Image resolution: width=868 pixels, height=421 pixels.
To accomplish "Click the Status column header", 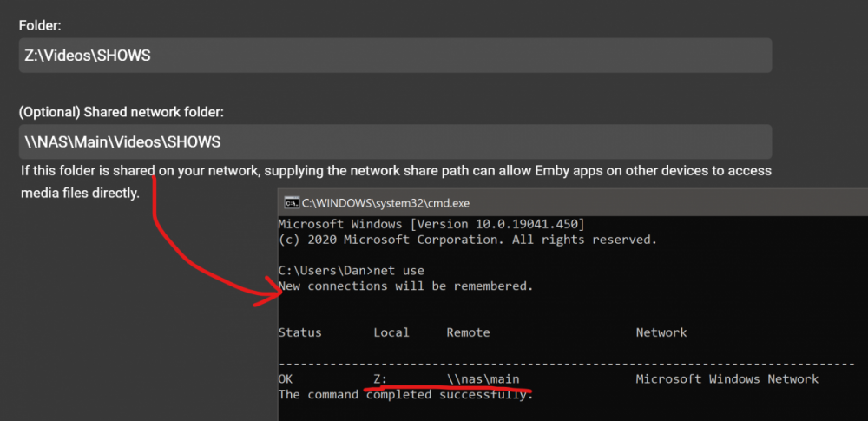I will point(299,333).
